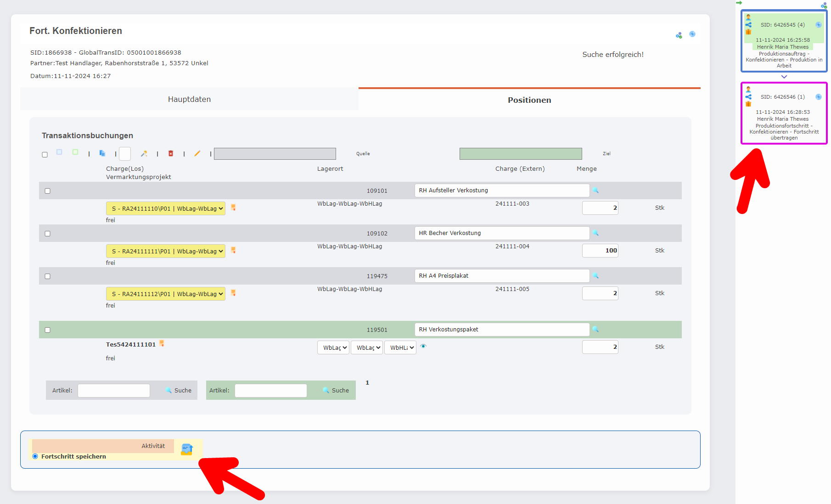This screenshot has height=504, width=831.
Task: Click the magic wand icon in toolbar
Action: pos(144,153)
